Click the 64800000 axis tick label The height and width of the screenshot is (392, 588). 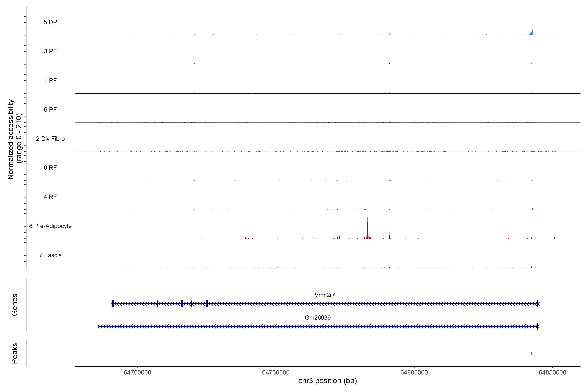coord(414,373)
